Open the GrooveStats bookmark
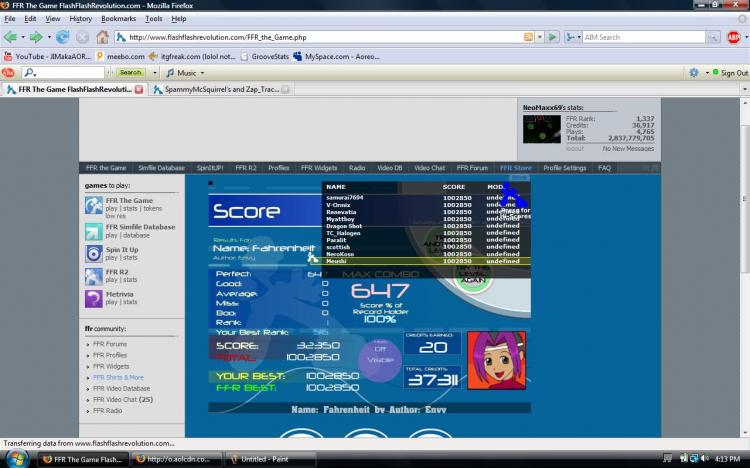Image resolution: width=750 pixels, height=468 pixels. (265, 56)
